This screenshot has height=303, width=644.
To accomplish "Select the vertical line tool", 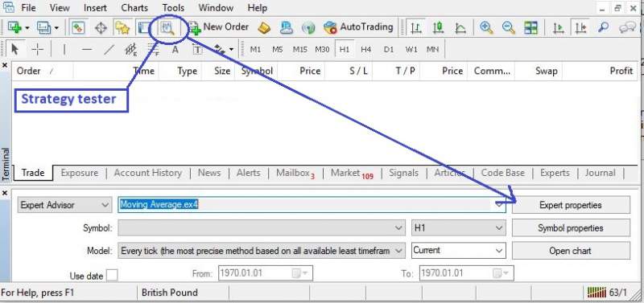I will (64, 49).
